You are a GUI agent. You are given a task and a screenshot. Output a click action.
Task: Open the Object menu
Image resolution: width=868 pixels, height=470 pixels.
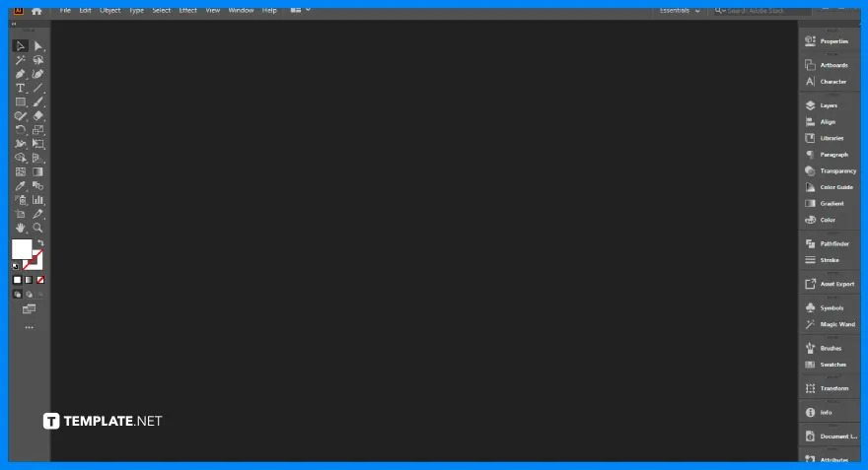(x=109, y=10)
